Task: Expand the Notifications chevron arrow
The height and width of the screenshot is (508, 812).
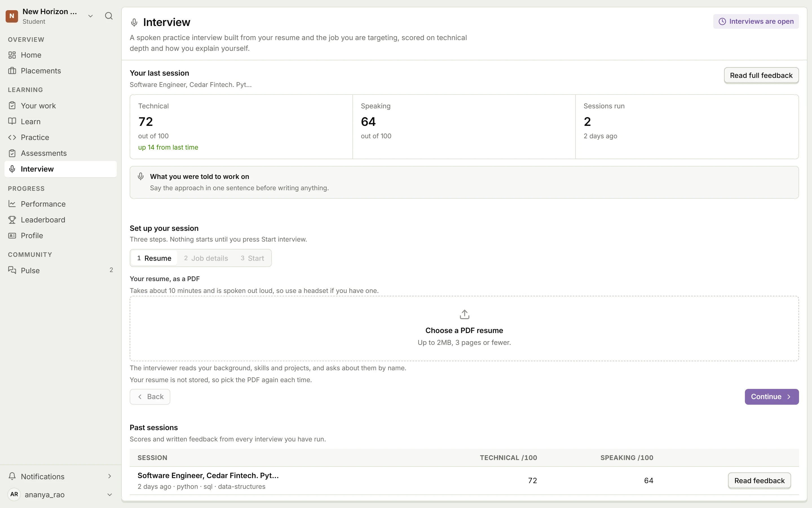Action: click(109, 476)
